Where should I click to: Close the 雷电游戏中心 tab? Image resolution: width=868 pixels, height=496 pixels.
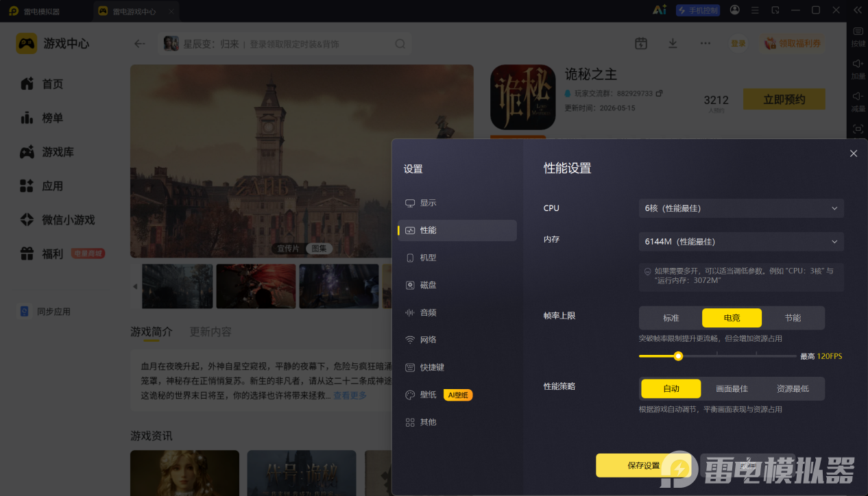[x=171, y=11]
